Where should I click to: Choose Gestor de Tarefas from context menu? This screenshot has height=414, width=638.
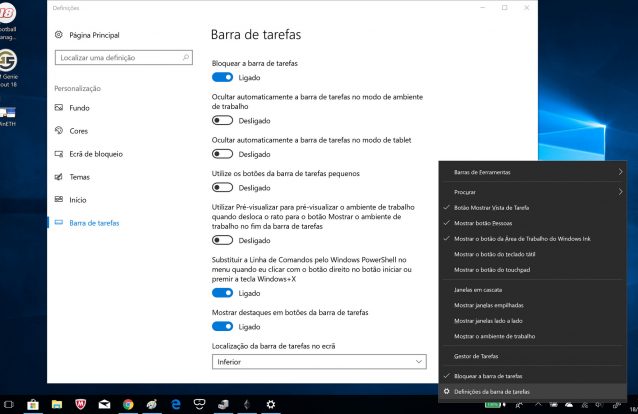(x=476, y=356)
